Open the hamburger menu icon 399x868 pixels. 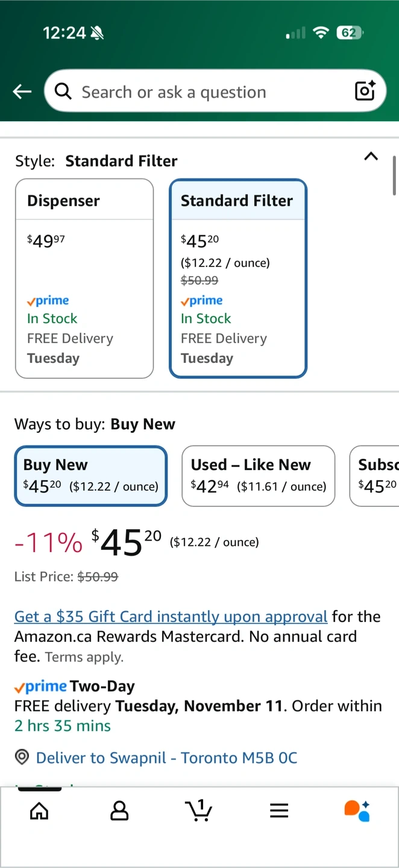pos(279,811)
